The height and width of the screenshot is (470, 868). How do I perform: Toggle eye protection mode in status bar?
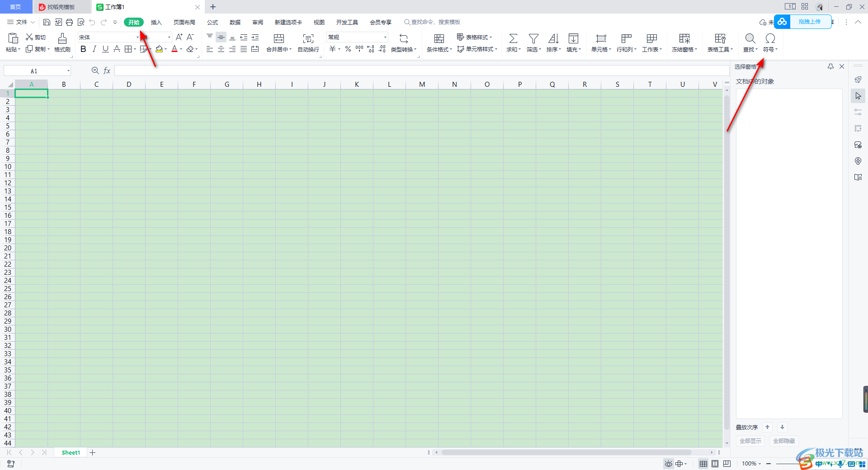(x=668, y=464)
